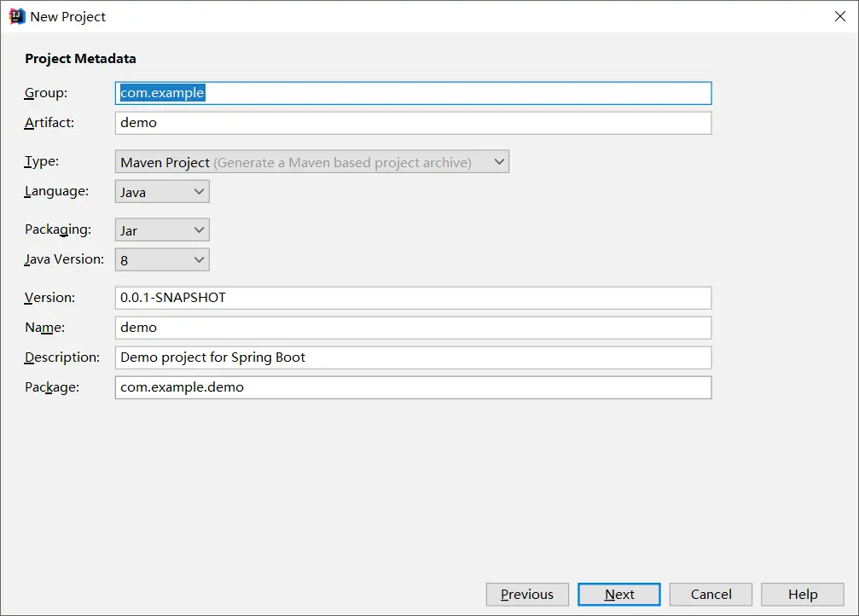The width and height of the screenshot is (859, 616).
Task: Close the New Project dialog
Action: pos(840,16)
